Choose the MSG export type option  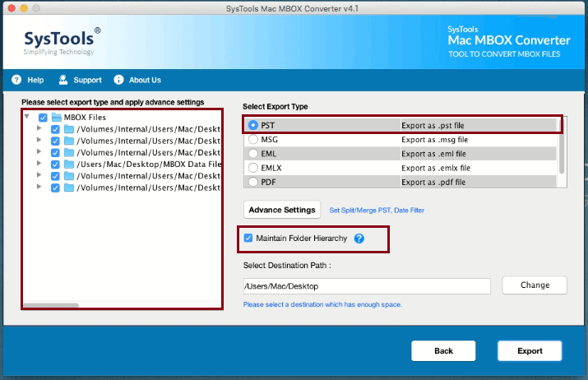tap(253, 140)
